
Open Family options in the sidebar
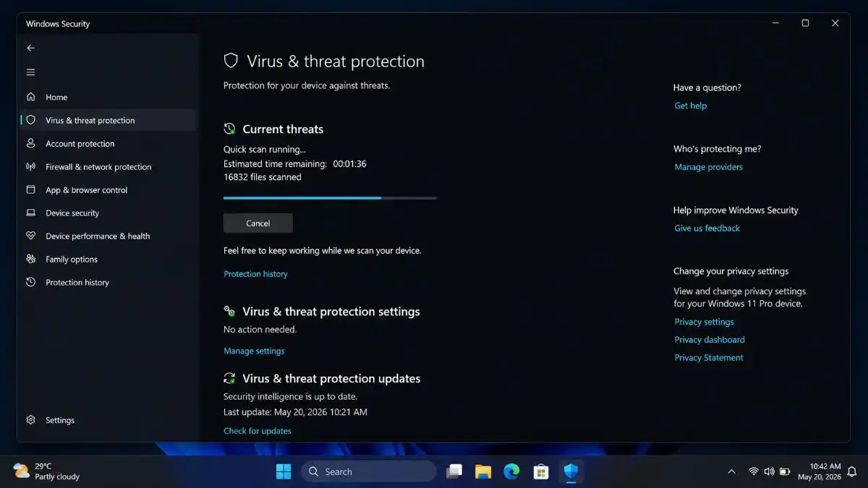pyautogui.click(x=109, y=259)
